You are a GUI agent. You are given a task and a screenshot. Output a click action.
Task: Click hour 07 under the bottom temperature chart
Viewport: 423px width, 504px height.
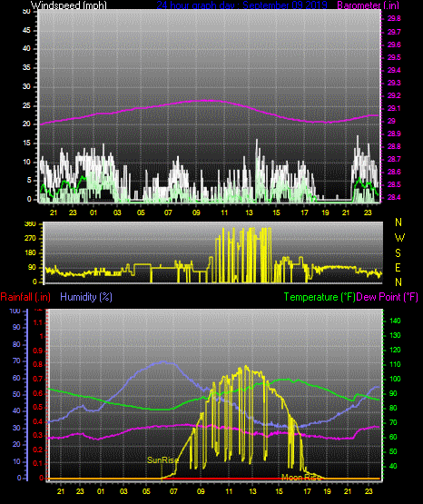tap(173, 491)
